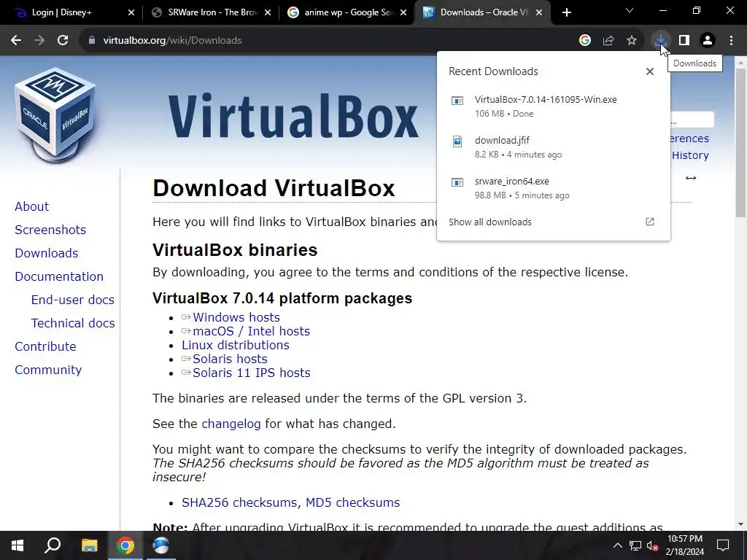Screen dimensions: 747x560
Task: Close the Disney+ tab
Action: (x=131, y=12)
